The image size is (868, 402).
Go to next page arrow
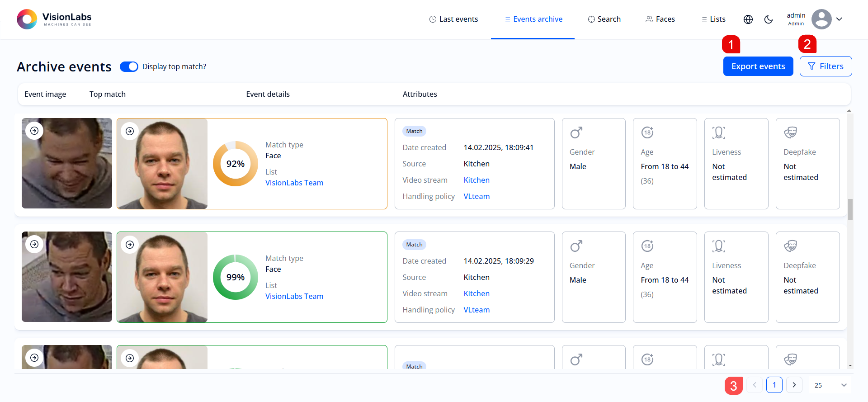pos(794,385)
